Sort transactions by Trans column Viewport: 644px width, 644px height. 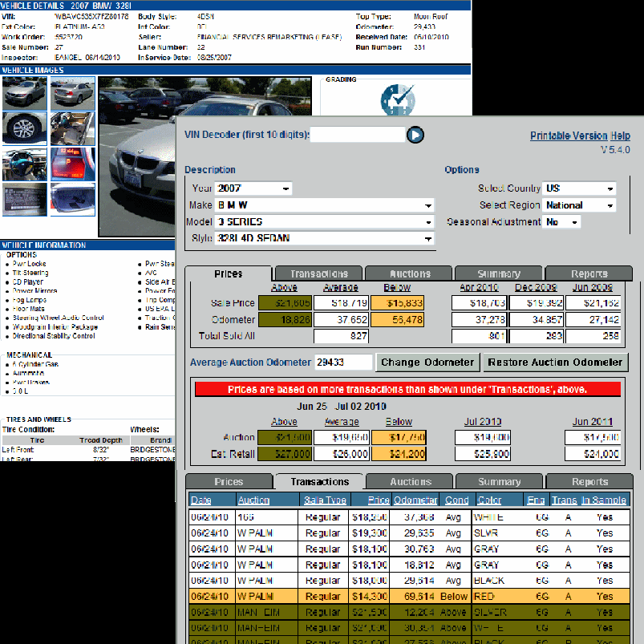coord(564,500)
